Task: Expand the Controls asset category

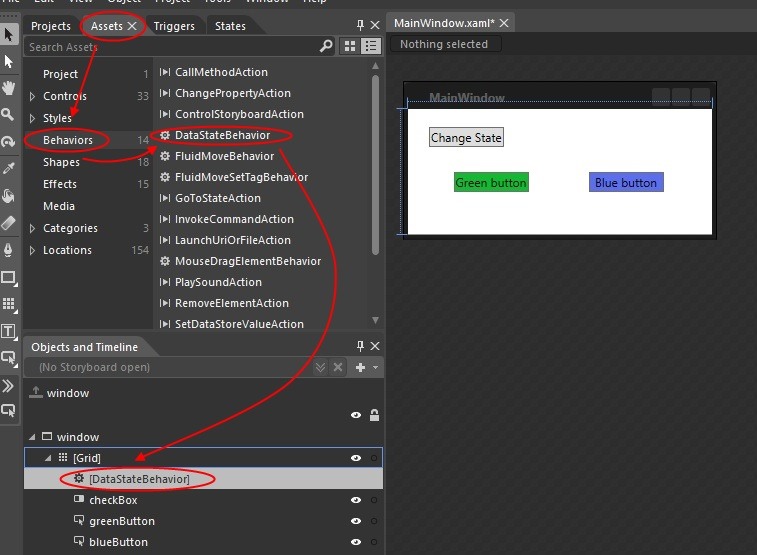Action: [x=33, y=97]
